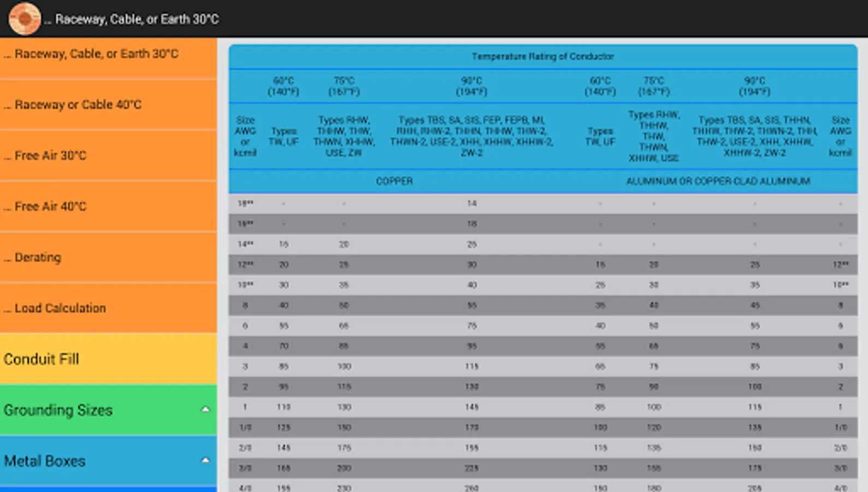This screenshot has height=492, width=868.
Task: Select Raceway or Cable 40°C item
Action: tap(108, 104)
